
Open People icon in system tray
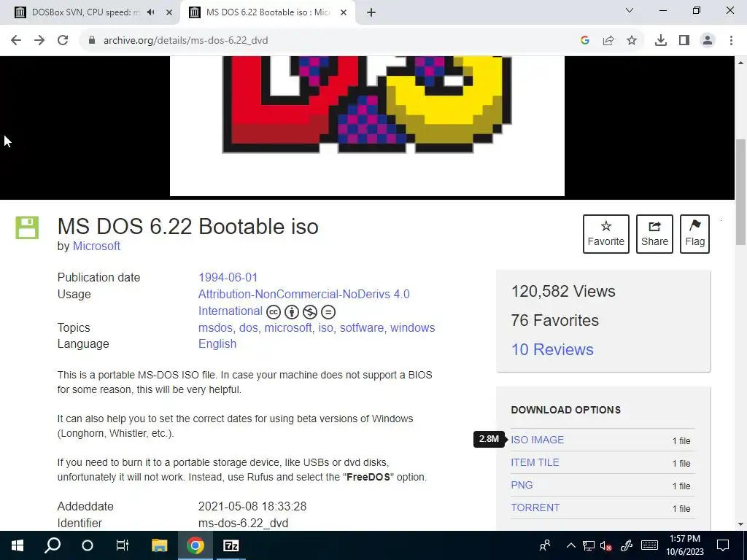click(x=544, y=545)
